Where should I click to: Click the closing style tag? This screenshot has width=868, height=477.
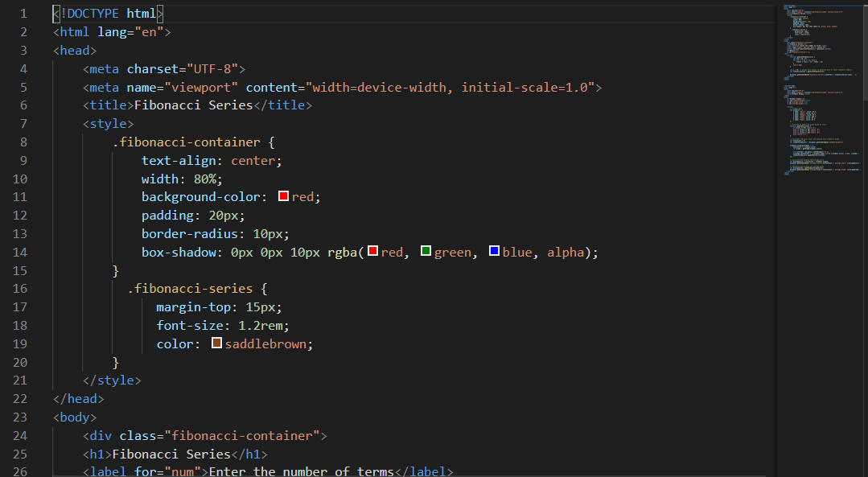pos(112,380)
